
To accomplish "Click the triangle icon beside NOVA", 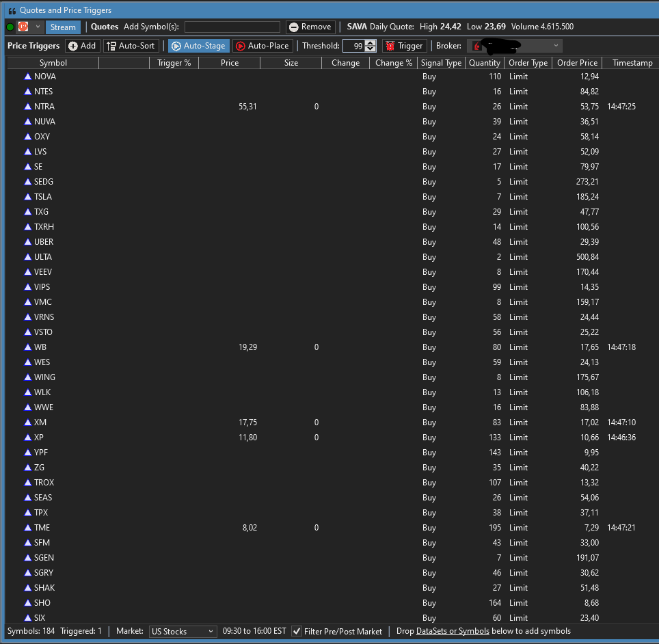I will pyautogui.click(x=28, y=77).
